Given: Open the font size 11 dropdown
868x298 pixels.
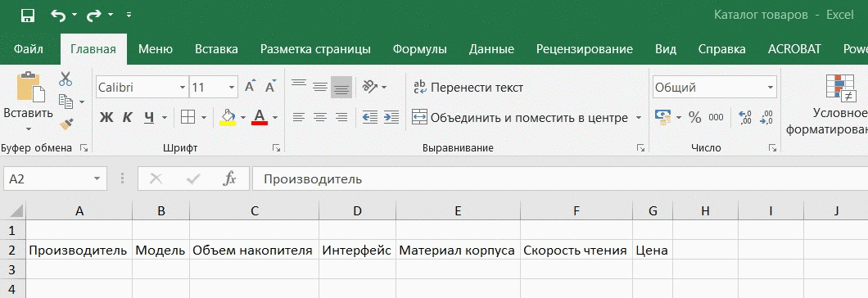Looking at the screenshot, I should pyautogui.click(x=232, y=88).
